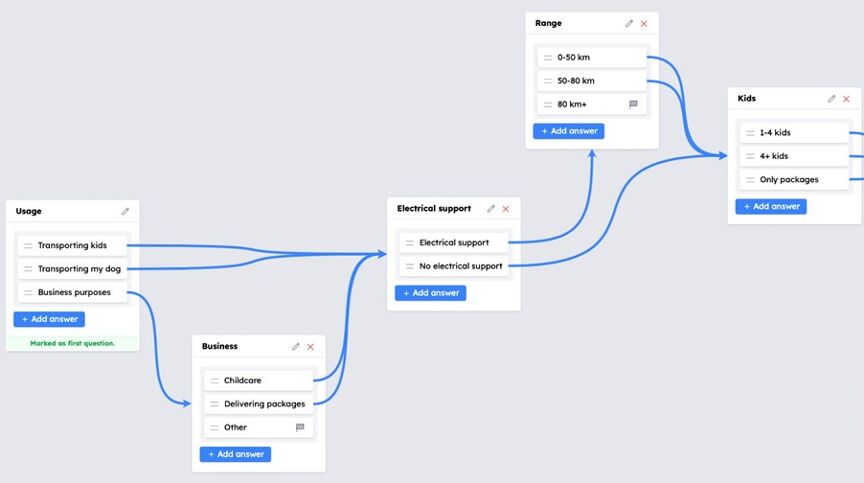The height and width of the screenshot is (483, 864).
Task: Select the No electrical support answer
Action: [x=453, y=266]
